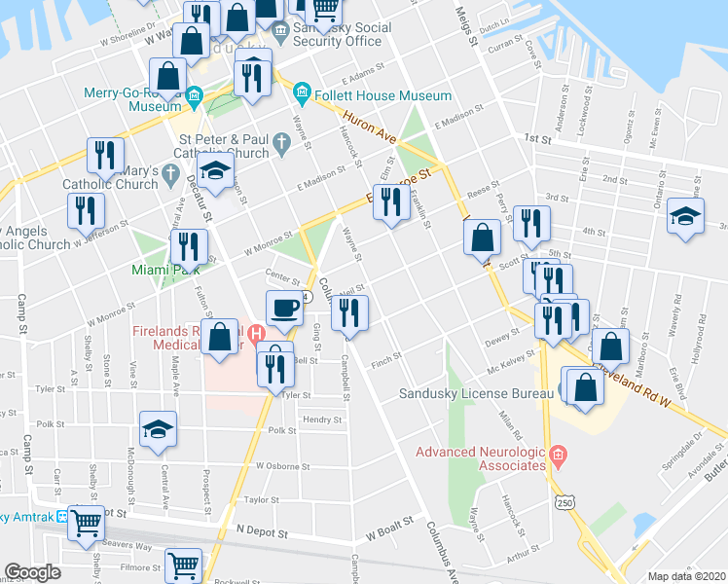Image resolution: width=728 pixels, height=584 pixels.
Task: Select the restaurant marker near Neil St
Action: point(349,313)
